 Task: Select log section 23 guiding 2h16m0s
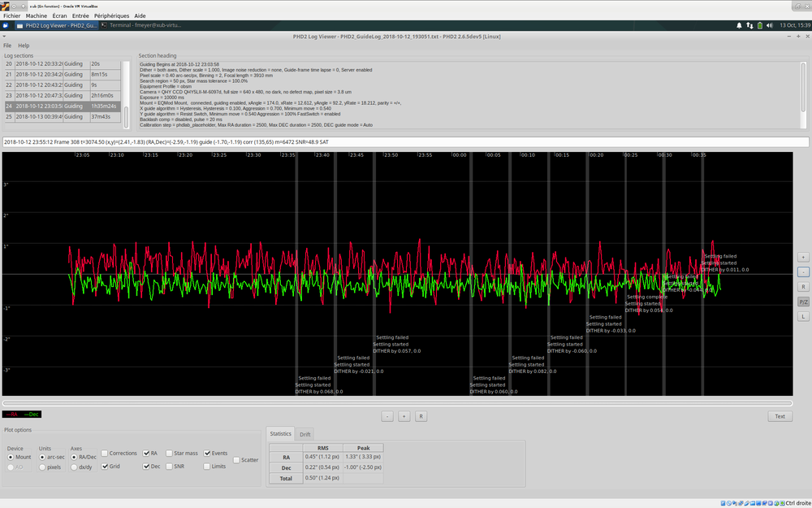(63, 95)
